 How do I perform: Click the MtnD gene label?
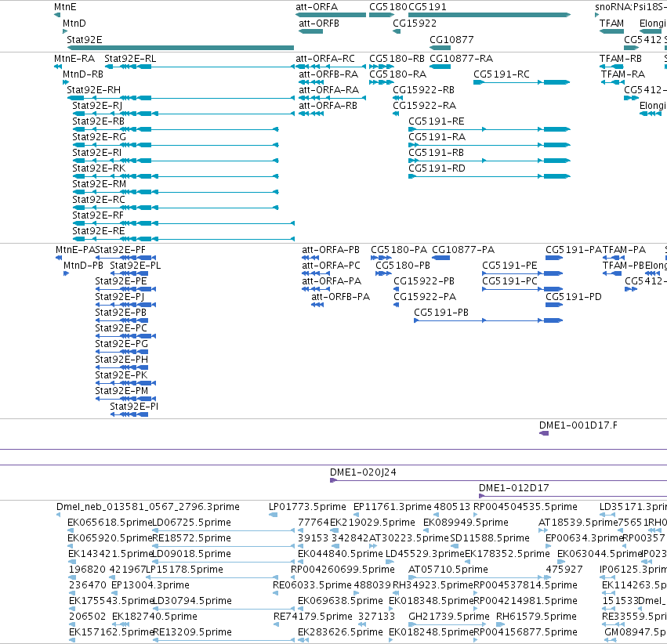pyautogui.click(x=74, y=23)
